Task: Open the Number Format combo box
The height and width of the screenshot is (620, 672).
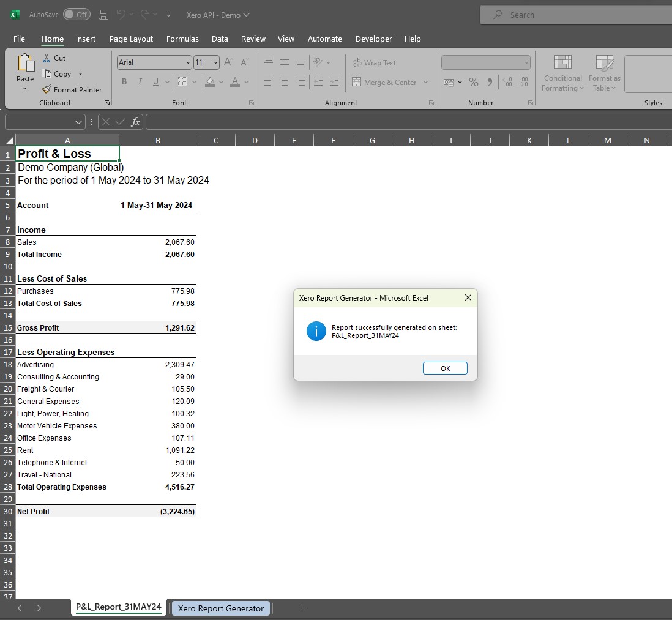Action: point(485,62)
